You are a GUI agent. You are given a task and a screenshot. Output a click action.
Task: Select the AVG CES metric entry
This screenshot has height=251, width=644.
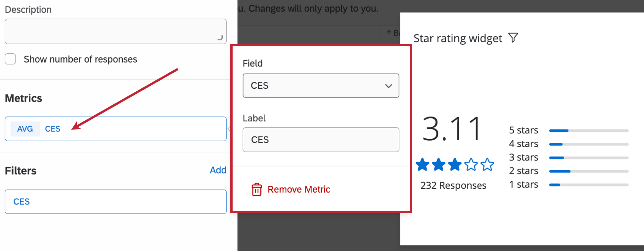click(x=116, y=129)
